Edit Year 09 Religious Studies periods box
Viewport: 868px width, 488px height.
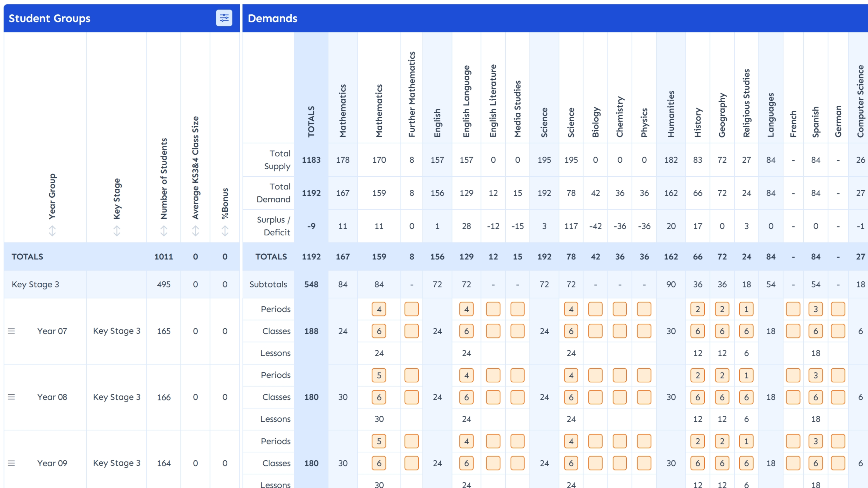[x=746, y=441]
